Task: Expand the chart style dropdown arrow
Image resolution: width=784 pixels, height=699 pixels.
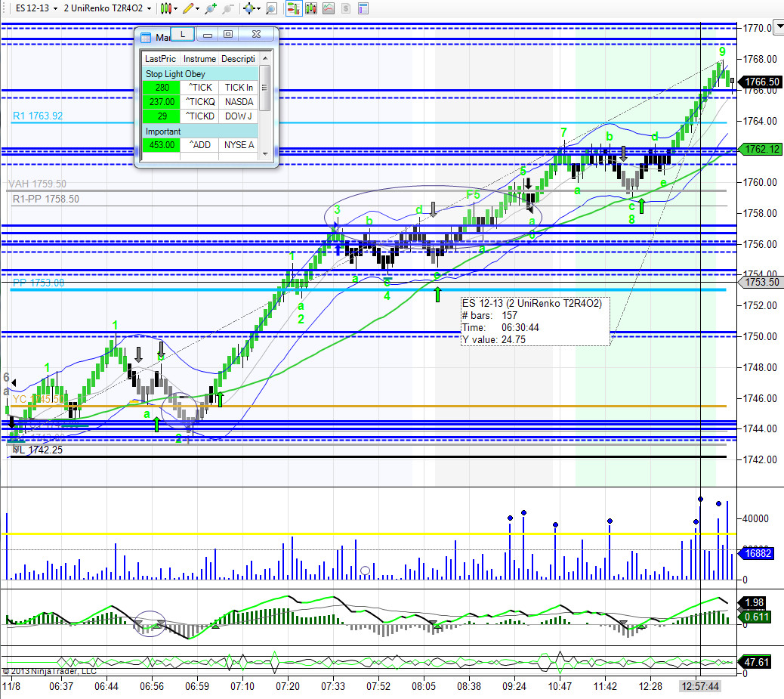Action: 175,9
